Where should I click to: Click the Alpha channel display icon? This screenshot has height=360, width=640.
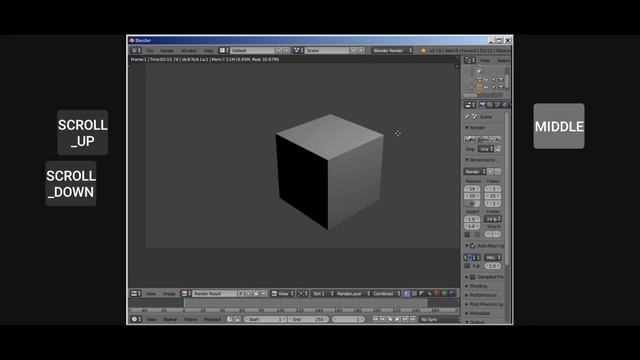click(x=422, y=293)
